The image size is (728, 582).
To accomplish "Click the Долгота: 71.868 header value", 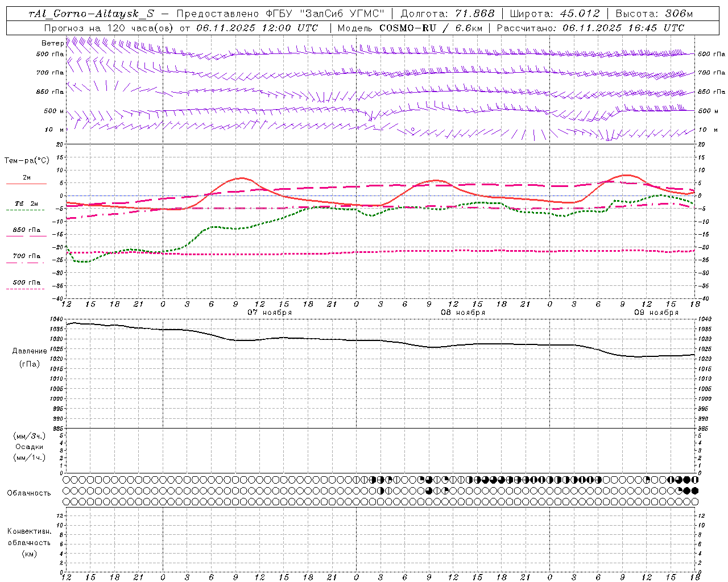I will pos(448,14).
